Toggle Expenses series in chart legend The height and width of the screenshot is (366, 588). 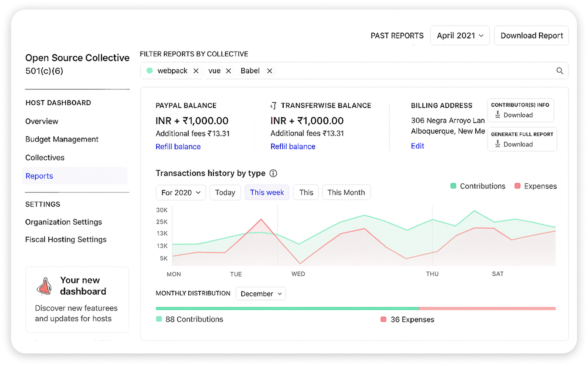click(x=535, y=186)
